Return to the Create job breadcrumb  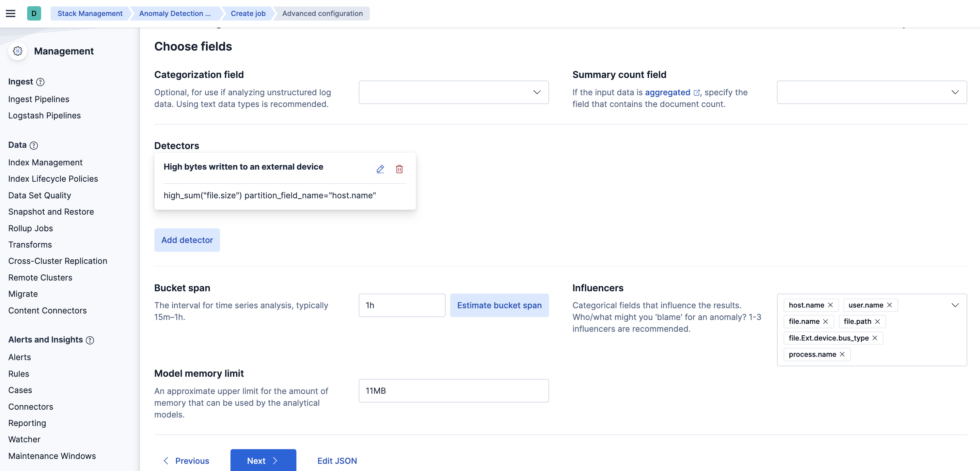tap(248, 13)
